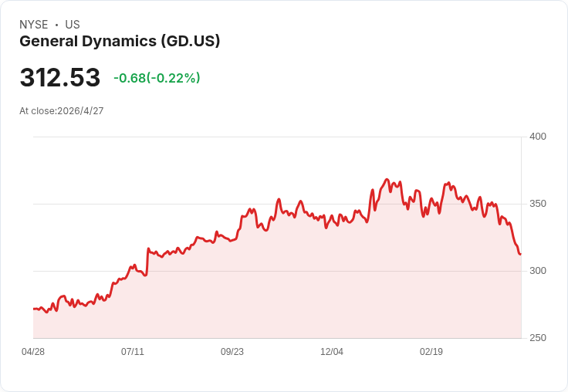Viewport: 568px width, 392px height.
Task: Click the dot separator between NYSE and US
Action: 56,25
